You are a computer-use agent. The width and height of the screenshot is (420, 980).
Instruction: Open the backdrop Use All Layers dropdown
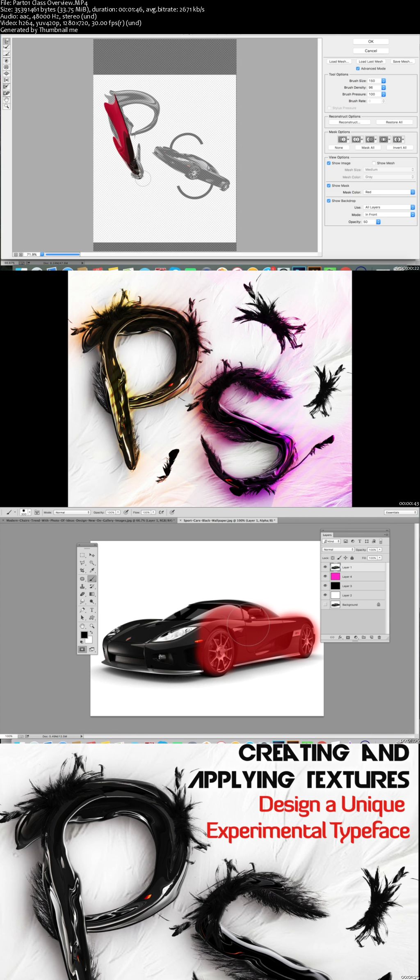click(389, 207)
